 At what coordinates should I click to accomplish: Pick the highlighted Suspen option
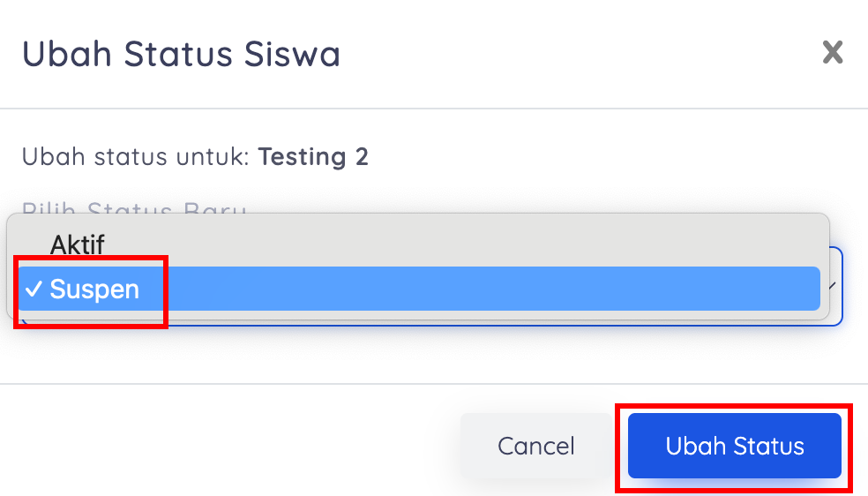click(94, 289)
